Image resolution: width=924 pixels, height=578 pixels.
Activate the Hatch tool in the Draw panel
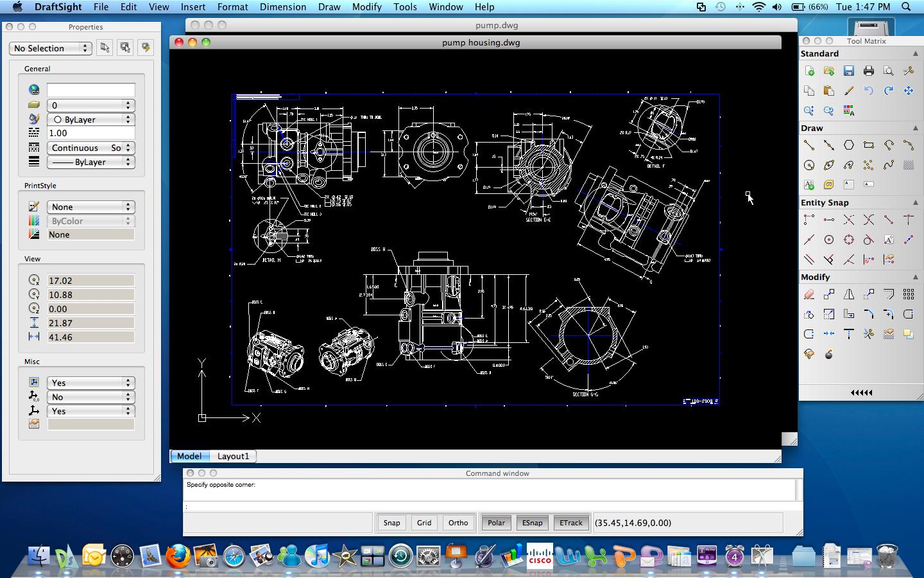click(909, 165)
